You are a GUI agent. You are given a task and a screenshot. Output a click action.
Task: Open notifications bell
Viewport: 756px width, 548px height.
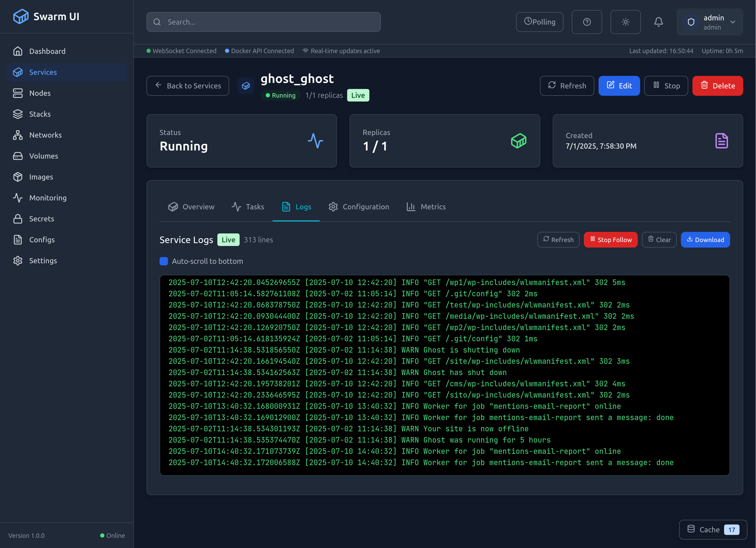(x=658, y=22)
